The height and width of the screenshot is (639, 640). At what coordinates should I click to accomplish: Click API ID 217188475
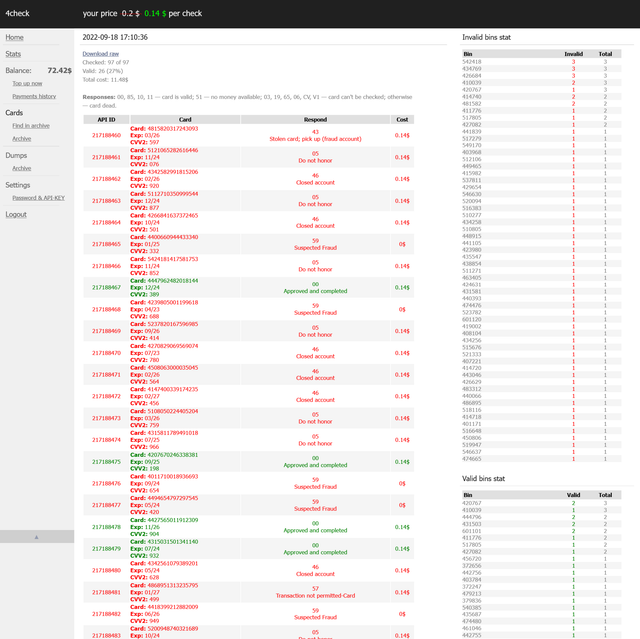[107, 462]
